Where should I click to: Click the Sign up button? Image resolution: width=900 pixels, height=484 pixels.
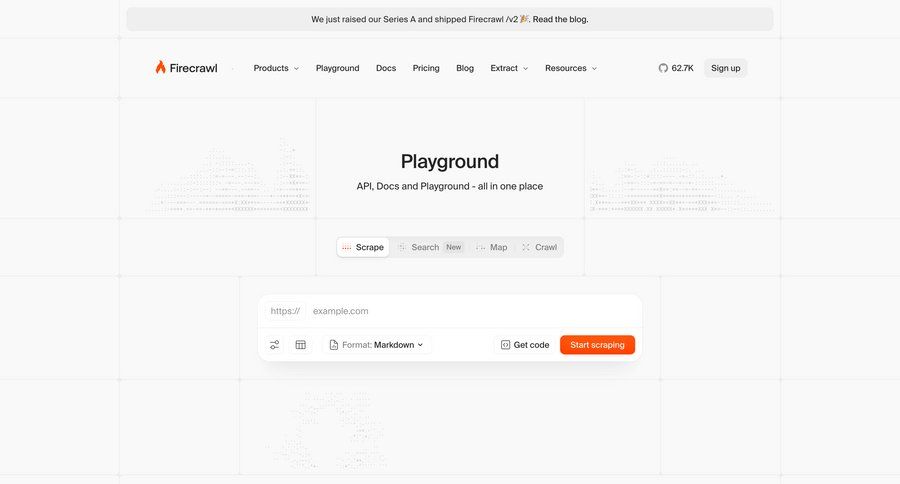(x=725, y=68)
